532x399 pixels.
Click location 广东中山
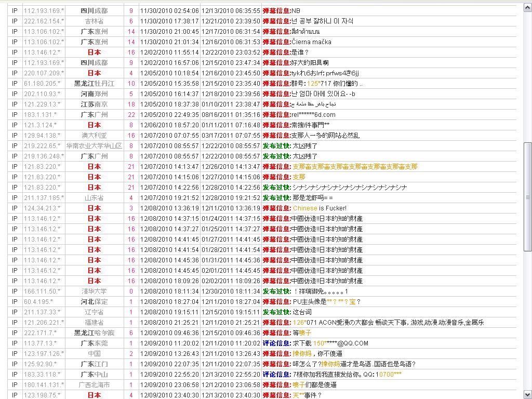click(x=95, y=374)
